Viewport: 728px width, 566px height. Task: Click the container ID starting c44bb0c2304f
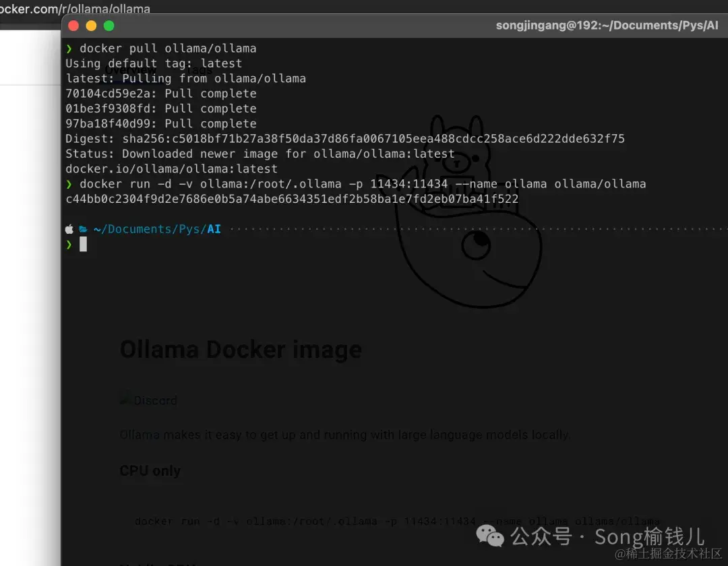(x=292, y=199)
